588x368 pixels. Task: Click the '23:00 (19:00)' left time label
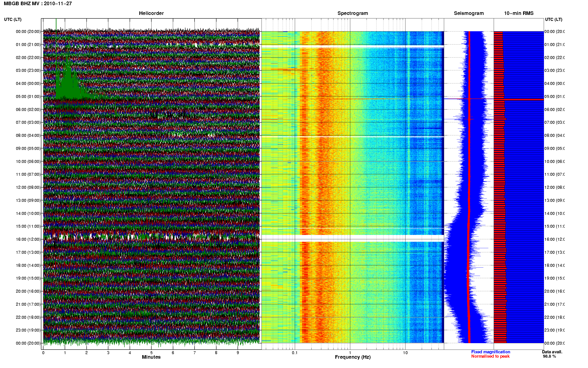(x=28, y=330)
